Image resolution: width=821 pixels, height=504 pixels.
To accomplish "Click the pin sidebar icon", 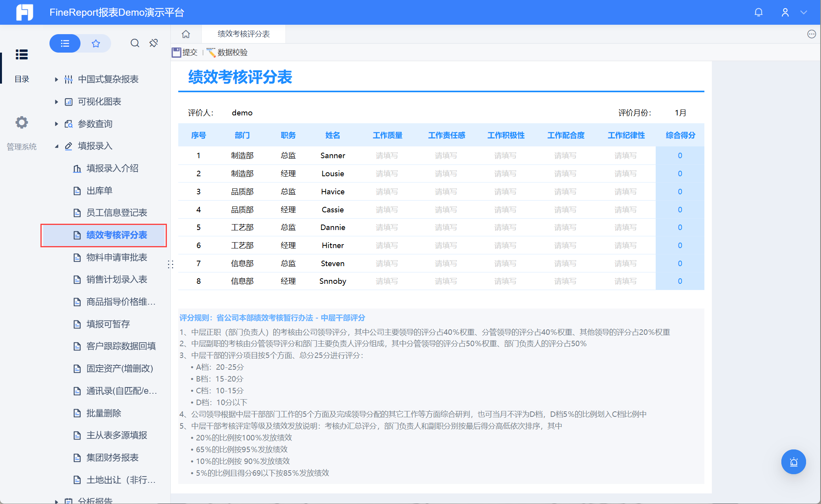I will [154, 43].
